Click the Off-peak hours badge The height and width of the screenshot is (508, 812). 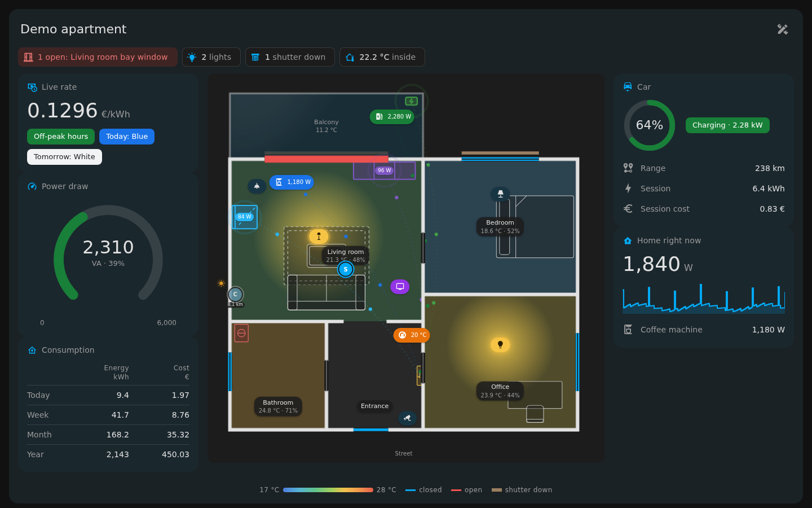click(61, 137)
